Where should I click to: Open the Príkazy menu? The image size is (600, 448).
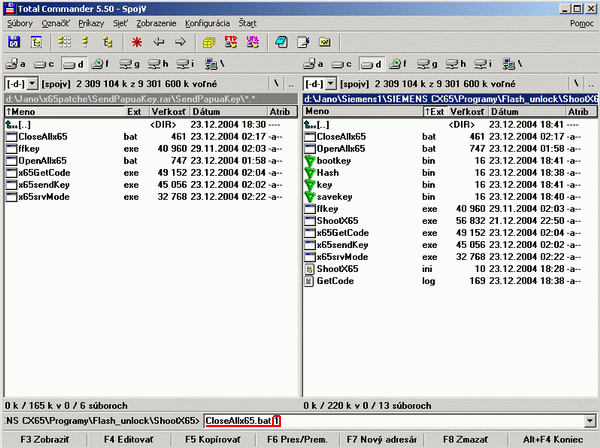coord(91,23)
